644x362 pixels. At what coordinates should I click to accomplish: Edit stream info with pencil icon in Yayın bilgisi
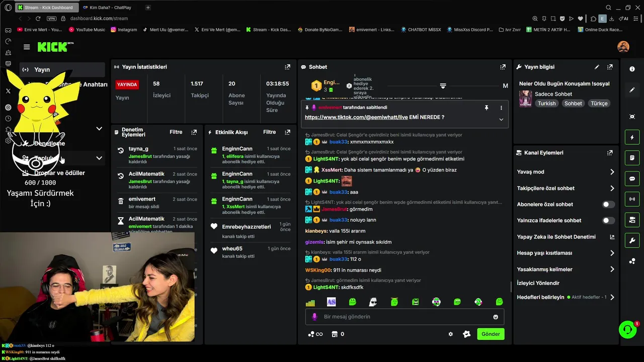tap(597, 66)
